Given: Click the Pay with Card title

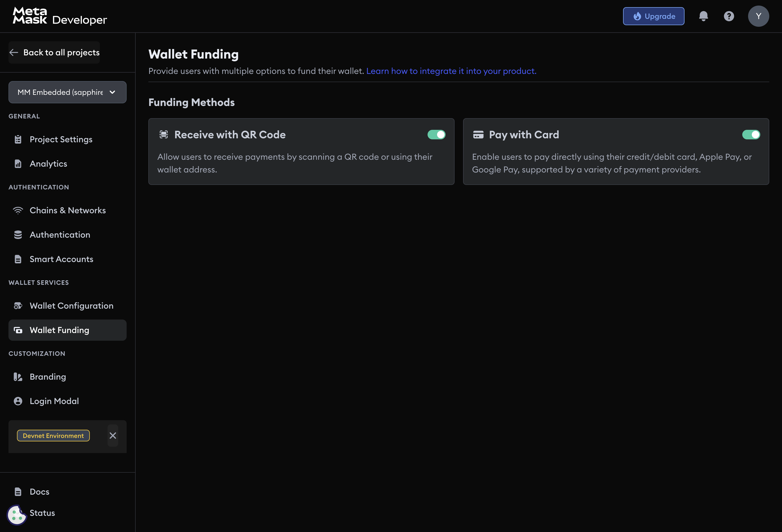Looking at the screenshot, I should [x=524, y=135].
